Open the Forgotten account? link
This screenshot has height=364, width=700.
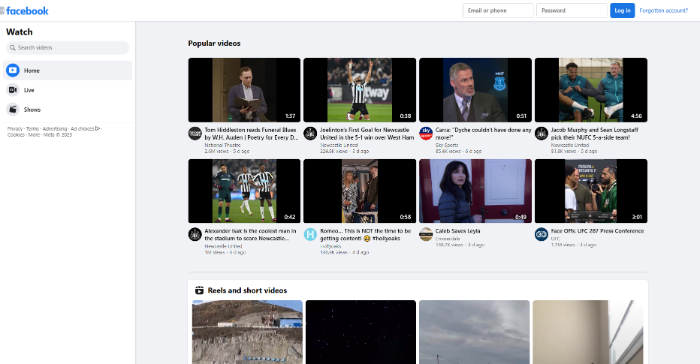coord(663,11)
